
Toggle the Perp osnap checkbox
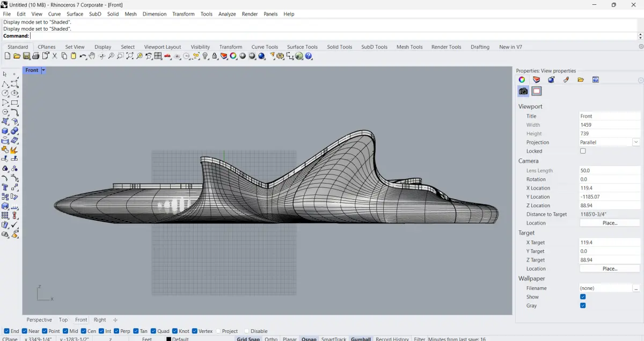click(x=116, y=331)
